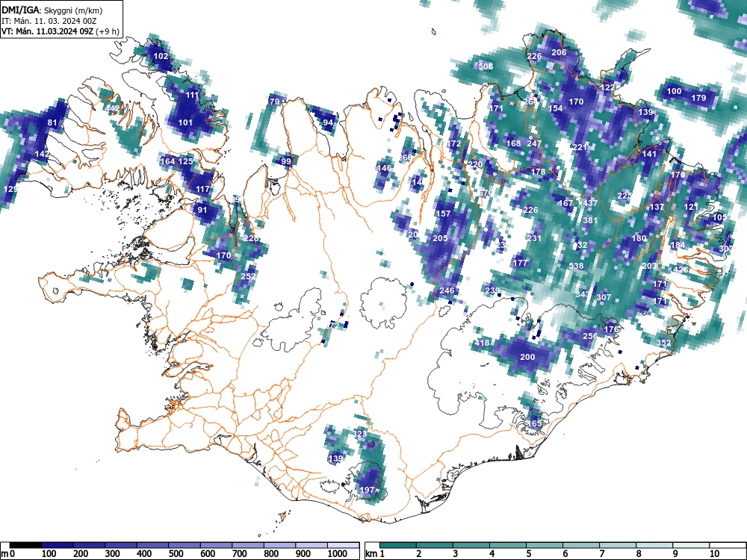Click the '172' visibility value
This screenshot has height=560, width=747.
pos(454,143)
